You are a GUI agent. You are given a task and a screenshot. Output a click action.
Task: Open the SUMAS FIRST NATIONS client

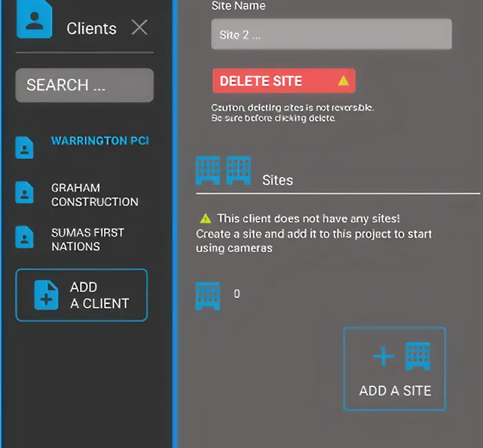88,239
